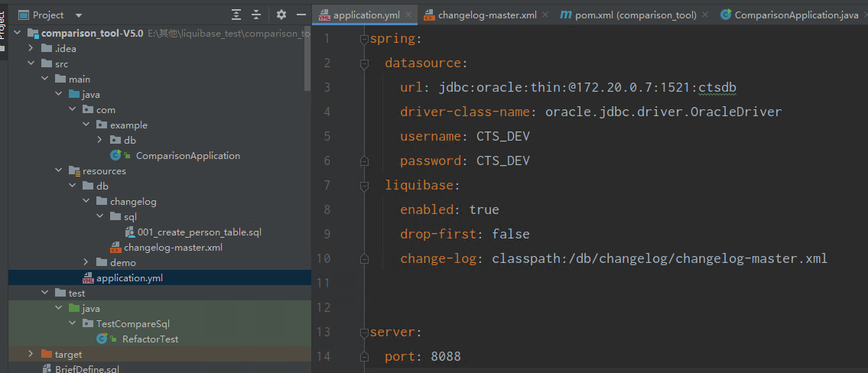Expand the .idea folder

[31, 48]
